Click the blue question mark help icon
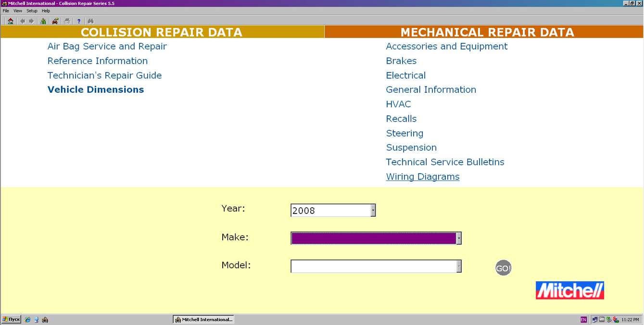Viewport: 644px width, 325px height. [79, 21]
